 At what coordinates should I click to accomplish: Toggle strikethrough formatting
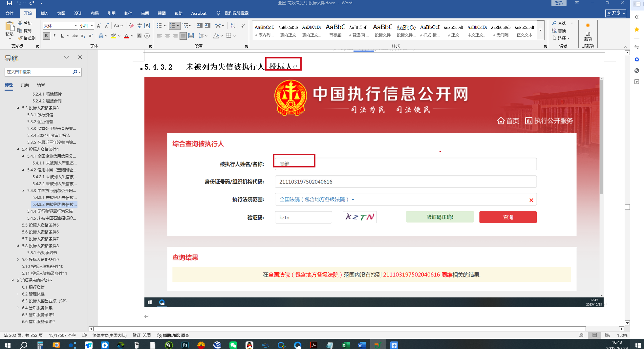coord(75,36)
